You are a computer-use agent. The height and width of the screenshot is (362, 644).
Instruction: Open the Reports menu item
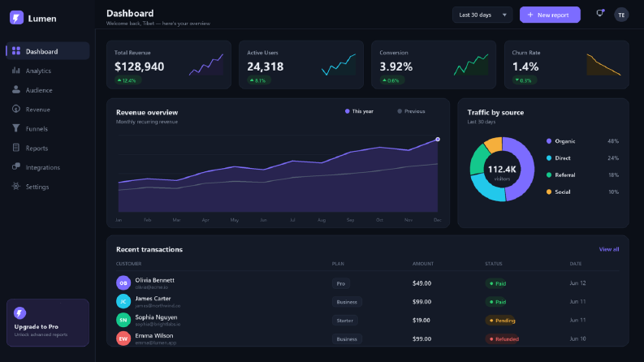click(48, 148)
